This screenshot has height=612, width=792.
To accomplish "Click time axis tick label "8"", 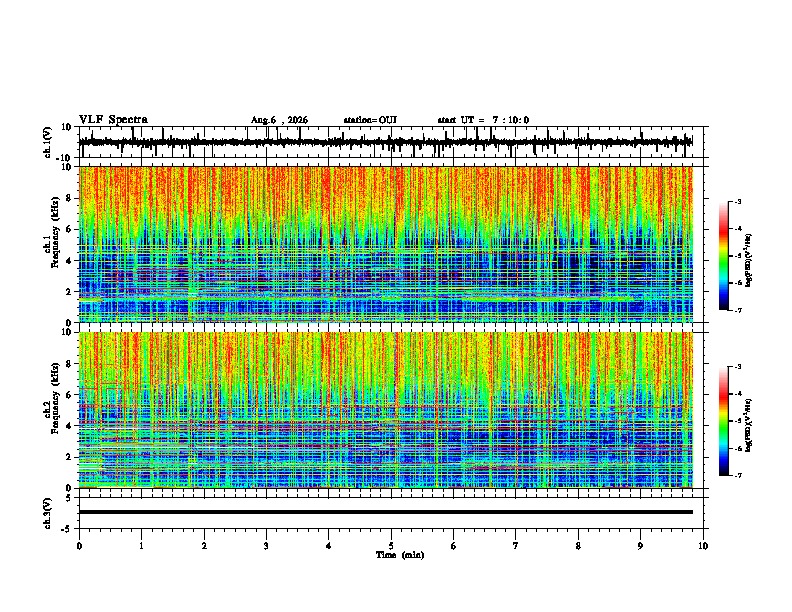I will click(x=578, y=546).
